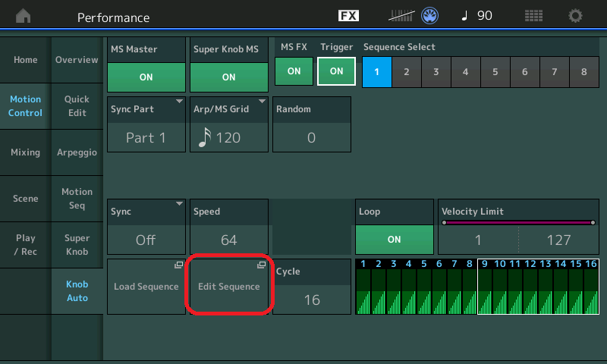Open the Sync dropdown set to Off

146,227
